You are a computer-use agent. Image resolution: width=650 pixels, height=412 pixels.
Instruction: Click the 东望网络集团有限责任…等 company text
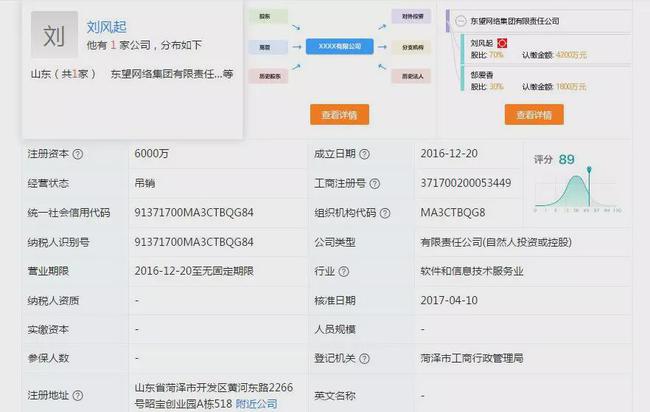[x=172, y=75]
